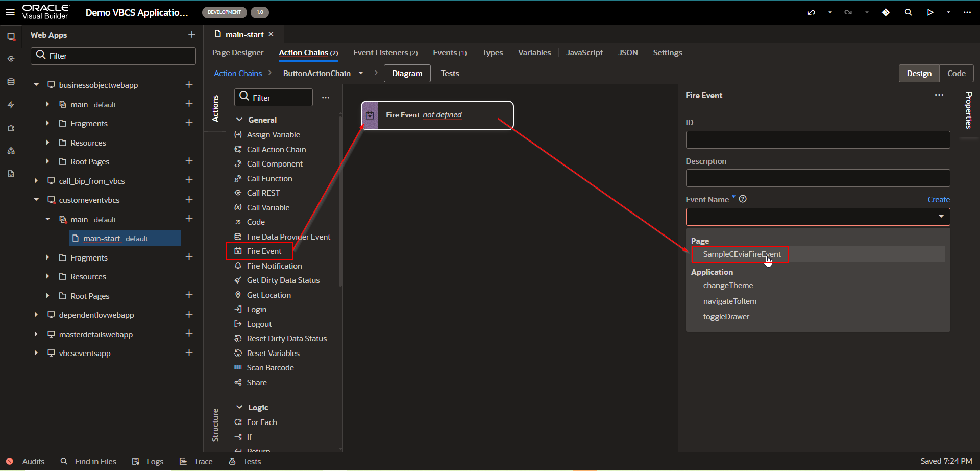The width and height of the screenshot is (980, 471).
Task: Switch to Tests view
Action: tap(450, 74)
